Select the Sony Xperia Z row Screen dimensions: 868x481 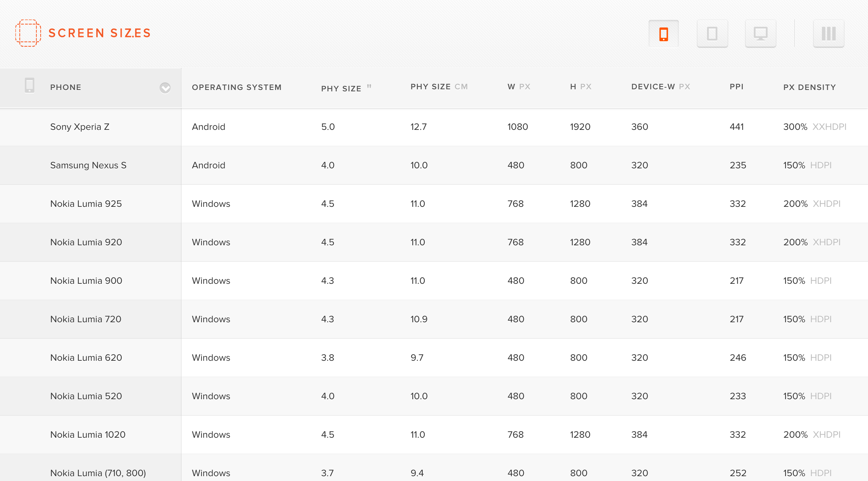434,127
